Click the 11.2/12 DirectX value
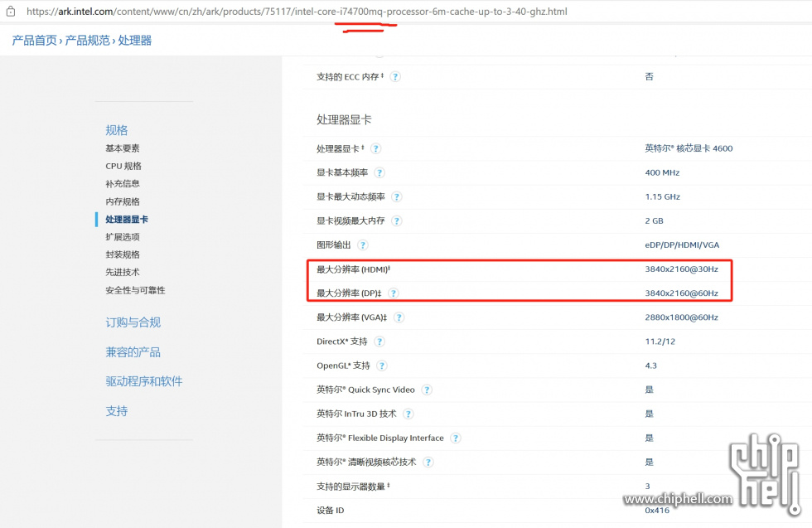Image resolution: width=812 pixels, height=528 pixels. point(660,342)
